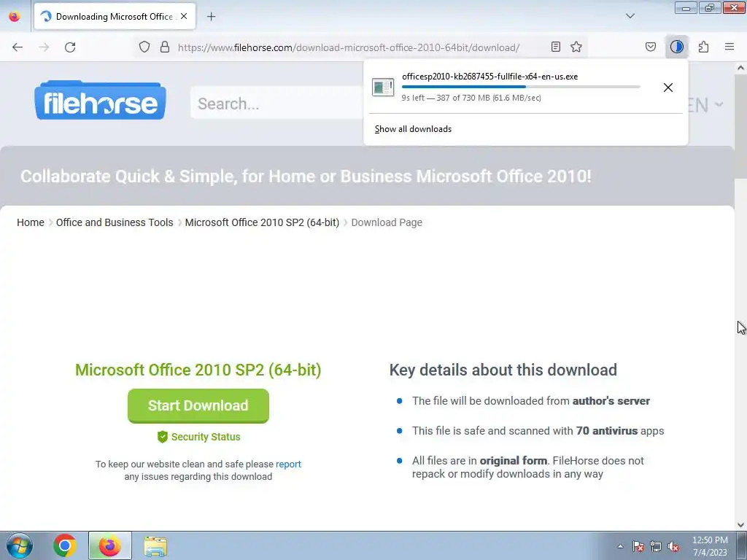Screen dimensions: 747x560
Task: Click Show all downloads
Action: point(413,129)
